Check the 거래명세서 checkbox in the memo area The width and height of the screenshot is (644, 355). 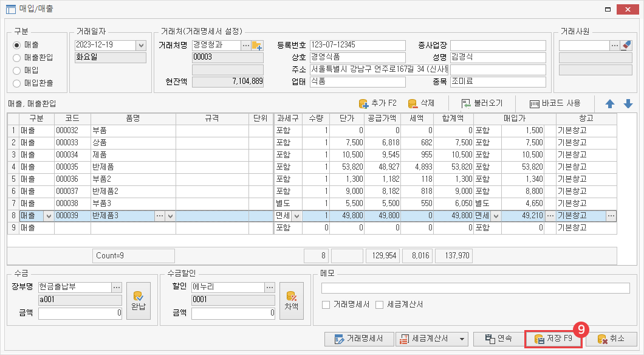pos(326,305)
